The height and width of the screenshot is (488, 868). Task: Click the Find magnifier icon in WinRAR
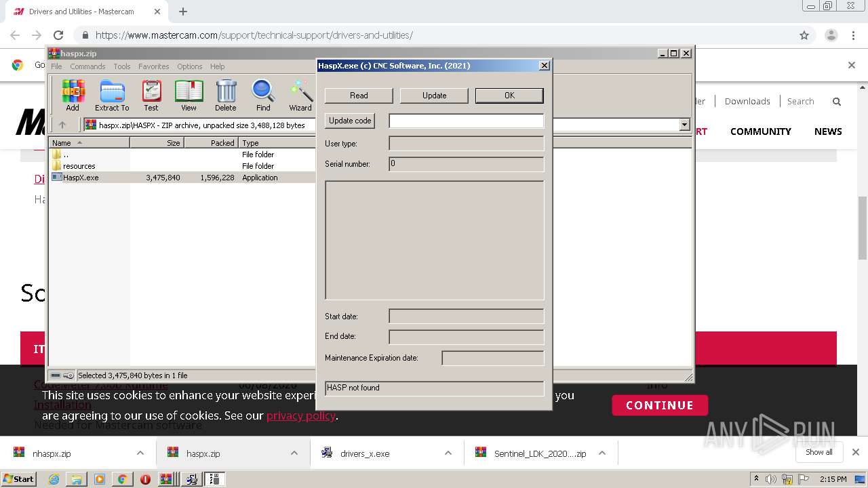(263, 95)
